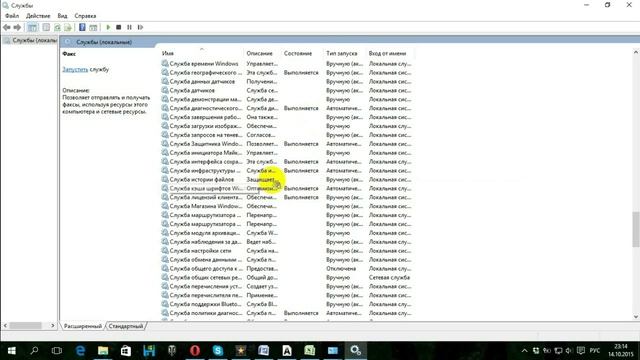Viewport: 640px width, 360px height.
Task: Show hidden tray icons chevron
Action: click(524, 351)
